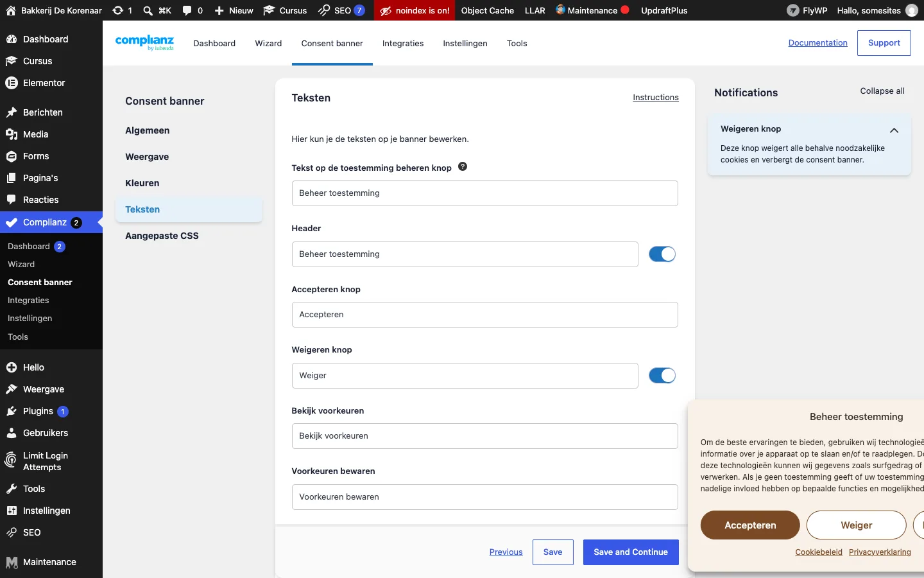
Task: Open the Limit Login Attempts icon
Action: (x=11, y=460)
